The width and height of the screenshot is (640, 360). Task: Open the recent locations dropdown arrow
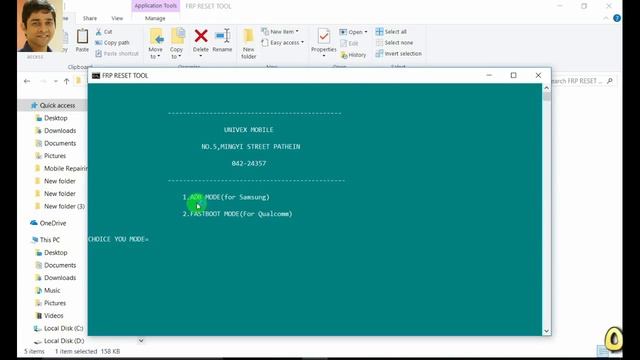[x=56, y=81]
